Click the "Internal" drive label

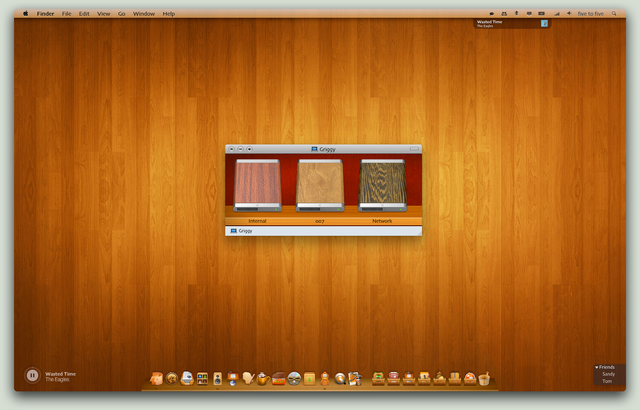257,221
